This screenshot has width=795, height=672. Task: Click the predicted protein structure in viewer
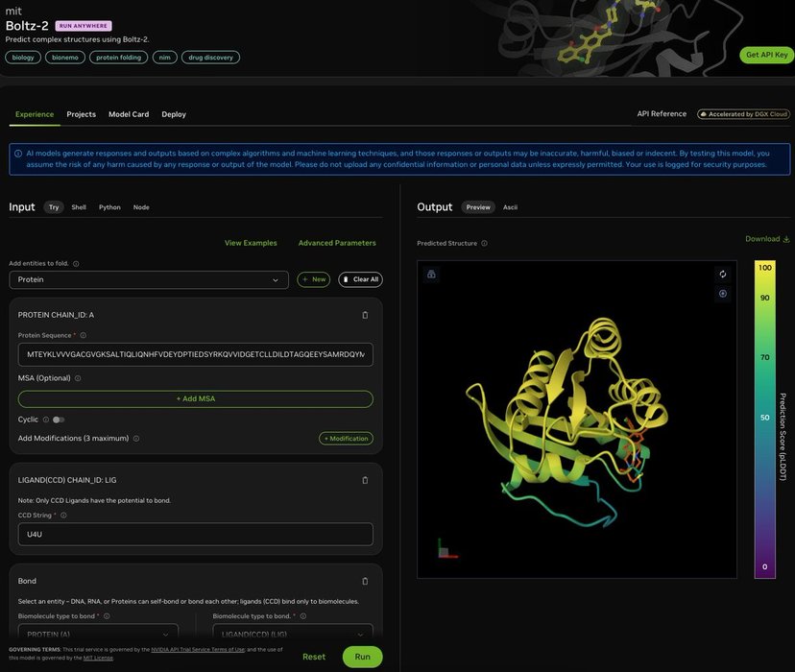coord(566,422)
